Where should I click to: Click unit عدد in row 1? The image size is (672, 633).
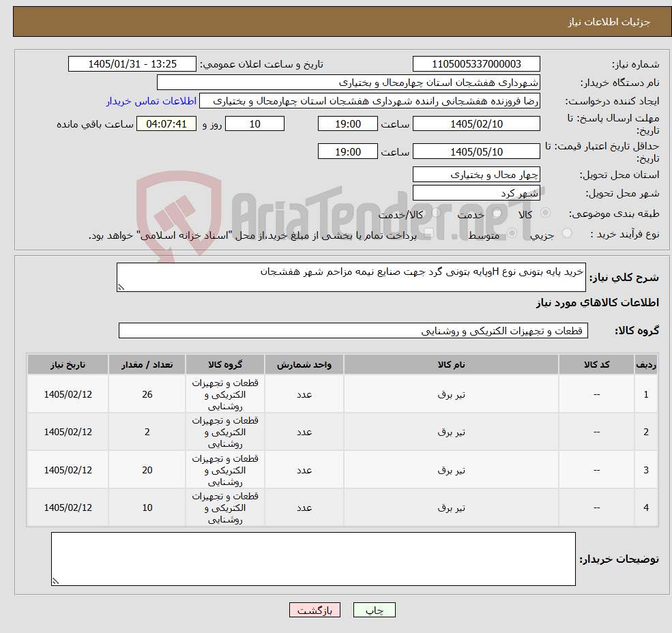[304, 395]
